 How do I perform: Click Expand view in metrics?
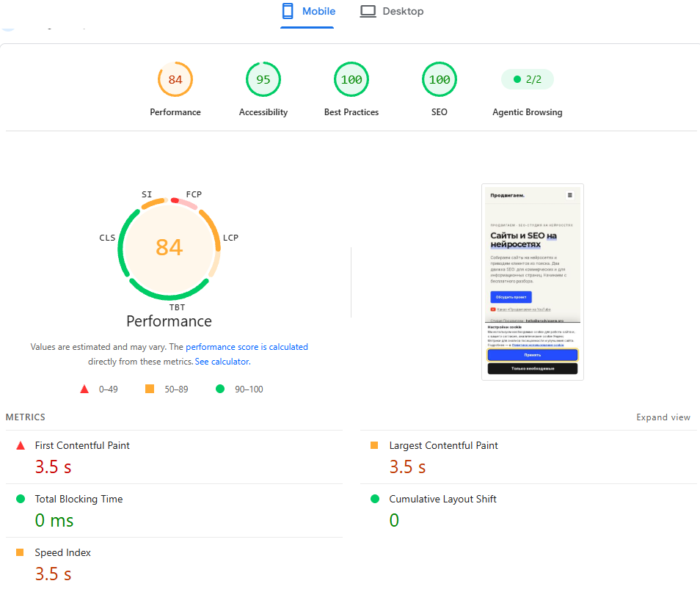tap(663, 417)
